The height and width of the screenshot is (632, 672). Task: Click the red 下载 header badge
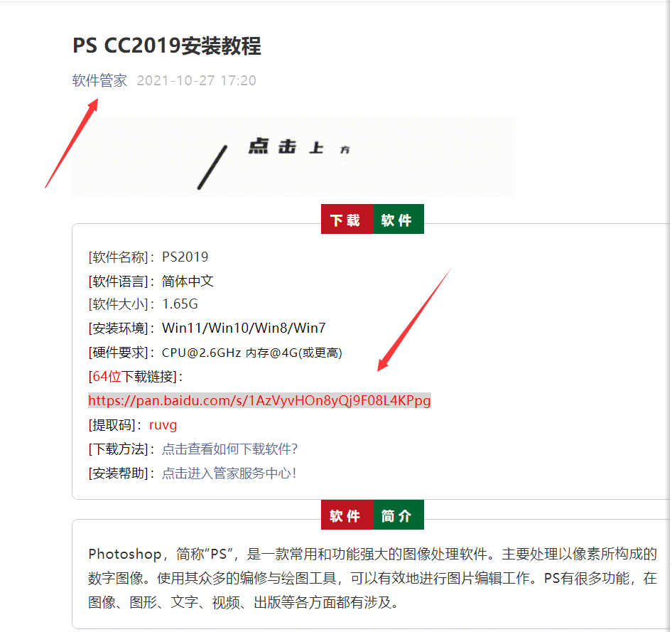[x=347, y=219]
